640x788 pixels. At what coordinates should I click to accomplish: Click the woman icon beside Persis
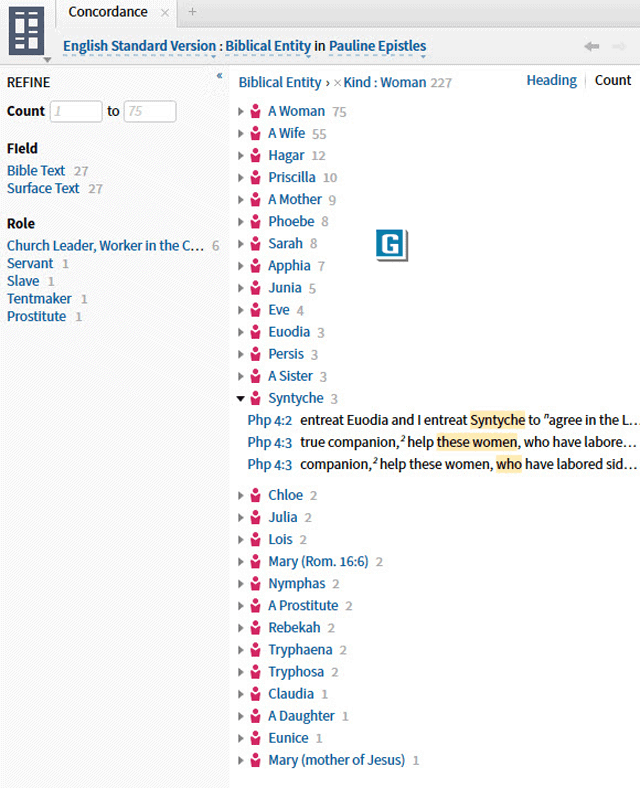pyautogui.click(x=256, y=354)
